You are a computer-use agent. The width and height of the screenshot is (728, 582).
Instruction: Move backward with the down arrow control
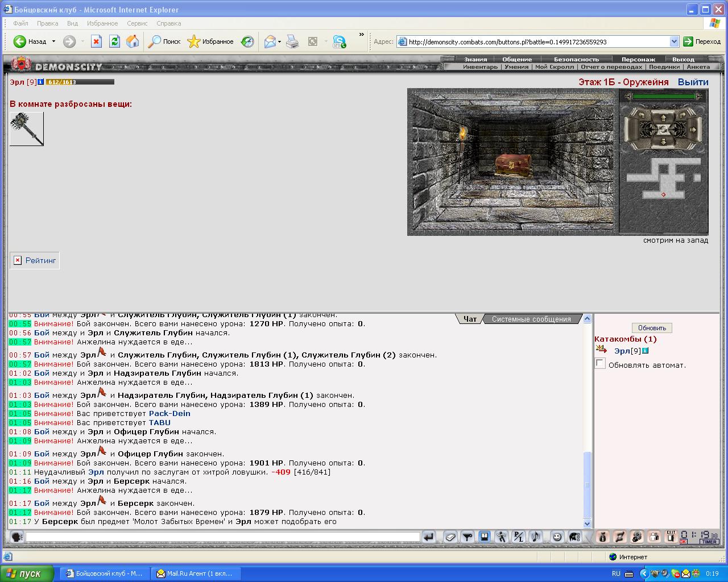663,142
